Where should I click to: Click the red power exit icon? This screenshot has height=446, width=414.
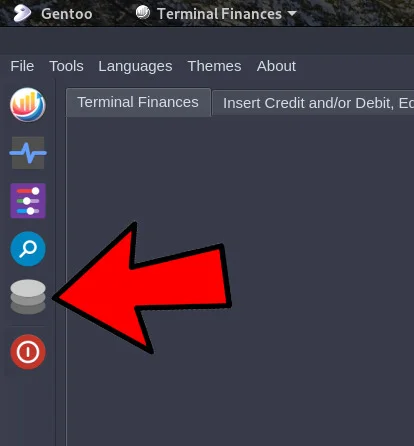[28, 352]
